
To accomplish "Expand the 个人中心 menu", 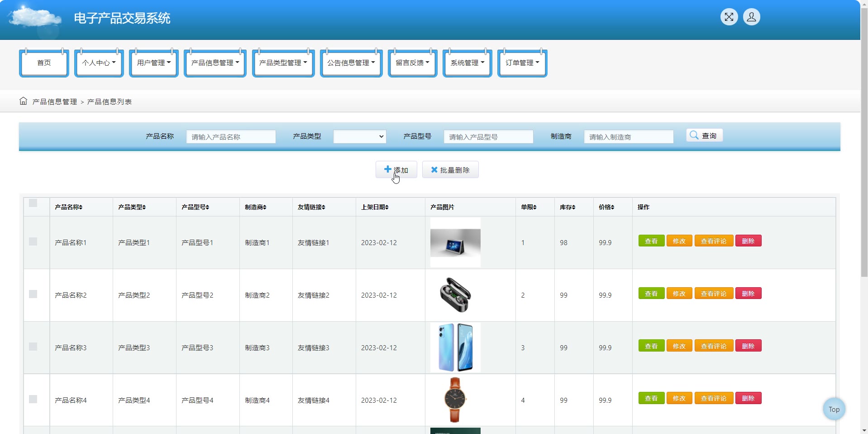I will point(99,63).
